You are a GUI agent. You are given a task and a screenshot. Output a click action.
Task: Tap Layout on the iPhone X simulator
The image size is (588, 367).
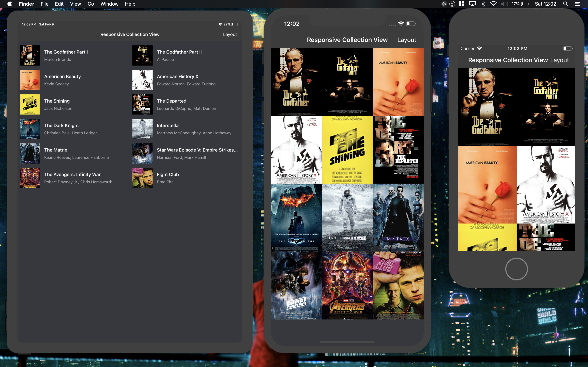(407, 40)
